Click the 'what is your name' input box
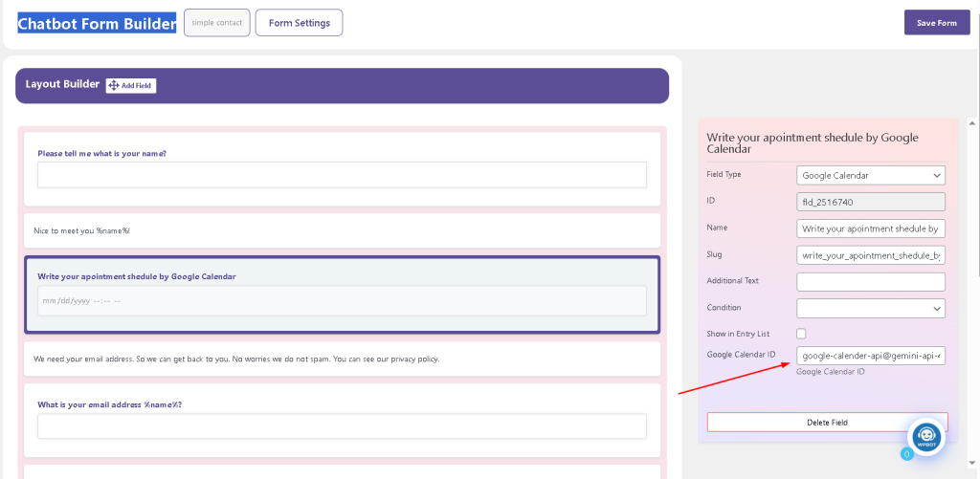 coord(342,175)
